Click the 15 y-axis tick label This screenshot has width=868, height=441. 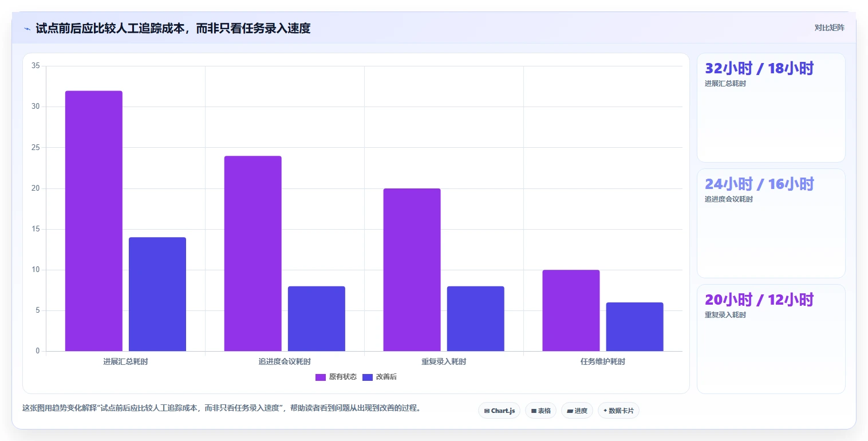click(x=35, y=229)
